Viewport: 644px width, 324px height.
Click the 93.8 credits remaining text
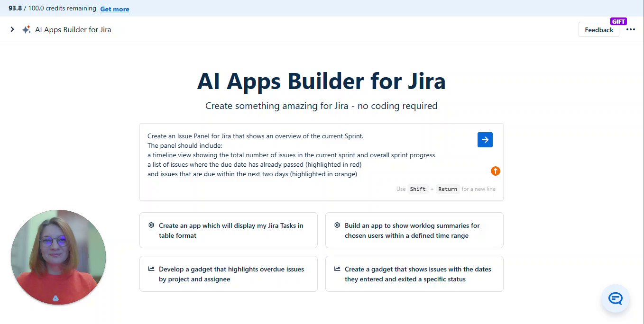[52, 9]
